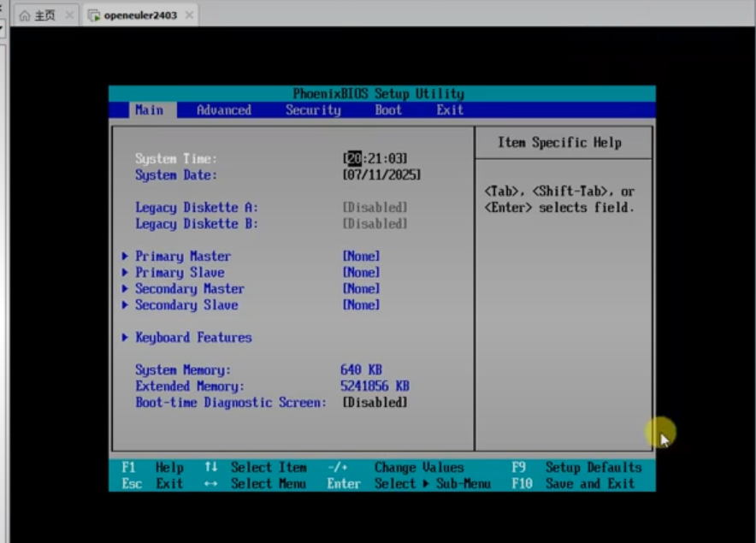This screenshot has width=756, height=543.
Task: Open the Primary Slave submenu label
Action: [180, 273]
